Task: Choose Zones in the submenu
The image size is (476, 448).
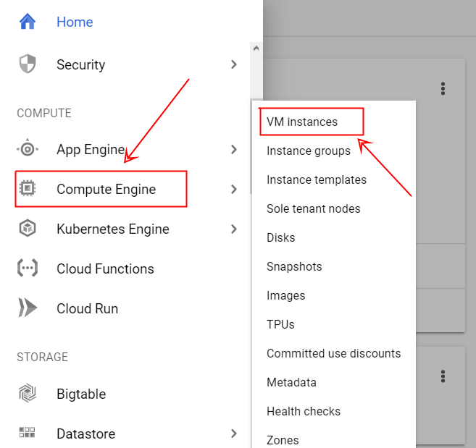Action: coord(283,440)
